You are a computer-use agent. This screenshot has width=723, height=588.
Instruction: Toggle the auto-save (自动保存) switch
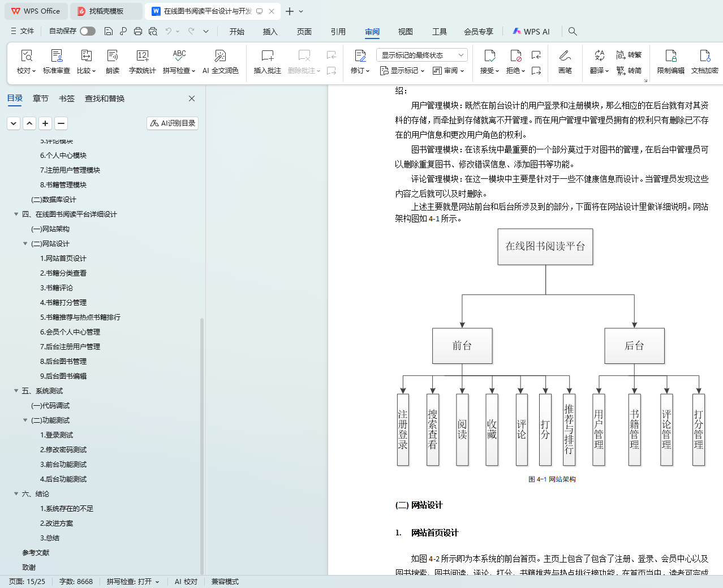click(88, 31)
